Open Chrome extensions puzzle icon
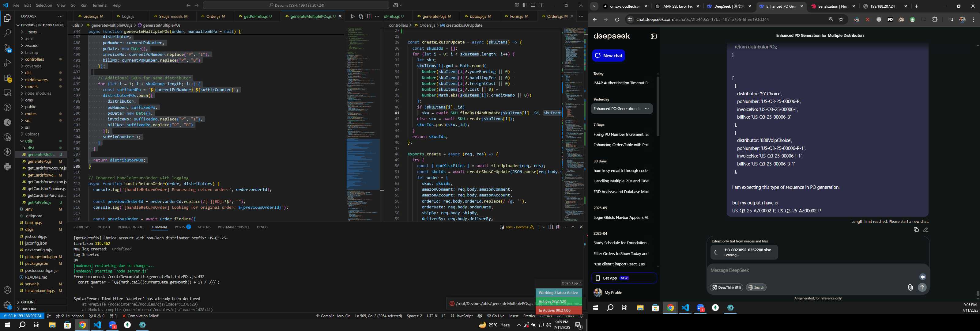Screen dimensions: 980x331 pos(935,19)
